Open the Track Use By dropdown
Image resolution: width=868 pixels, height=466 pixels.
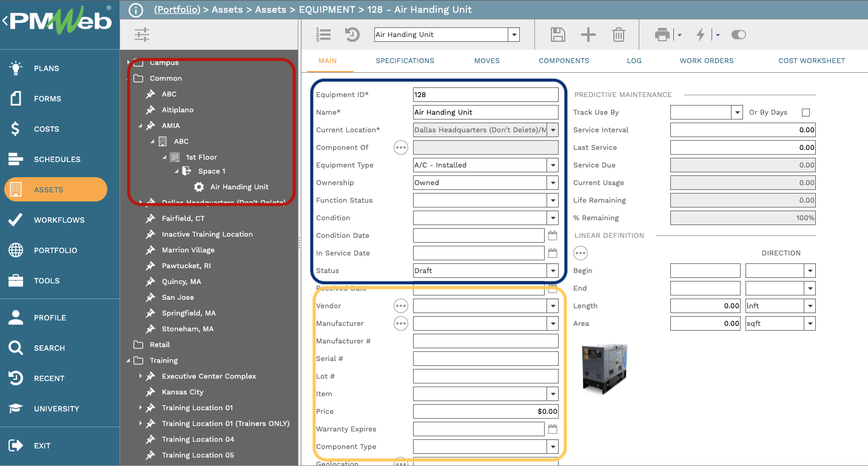737,112
